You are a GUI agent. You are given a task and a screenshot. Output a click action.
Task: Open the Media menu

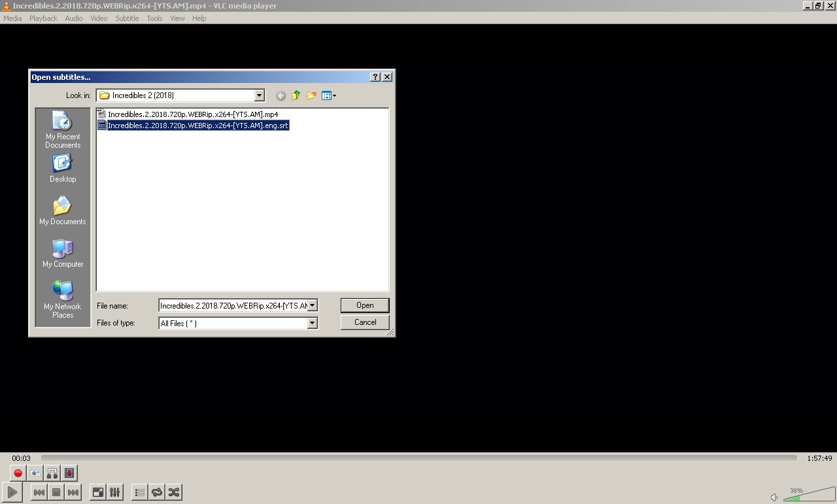tap(12, 18)
